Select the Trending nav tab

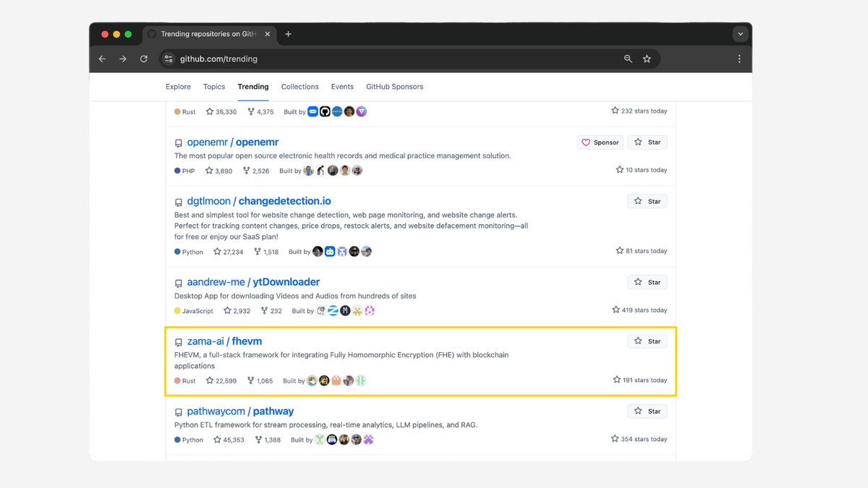(x=253, y=87)
